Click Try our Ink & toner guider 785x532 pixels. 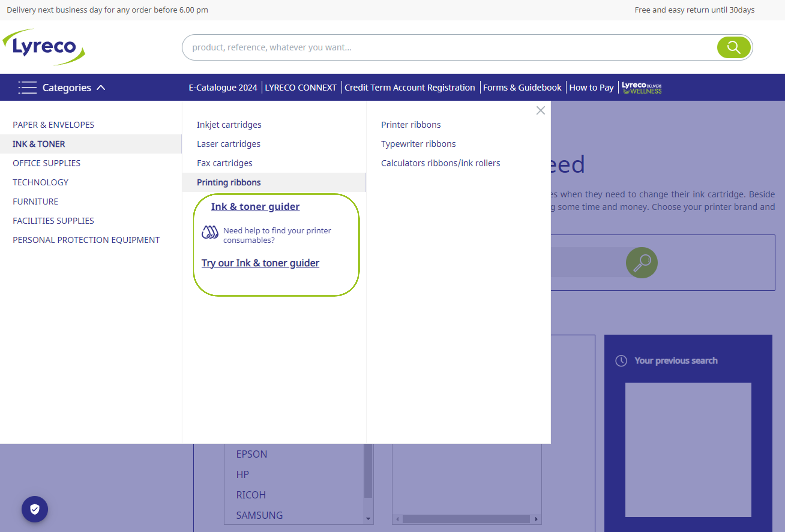[x=260, y=263]
